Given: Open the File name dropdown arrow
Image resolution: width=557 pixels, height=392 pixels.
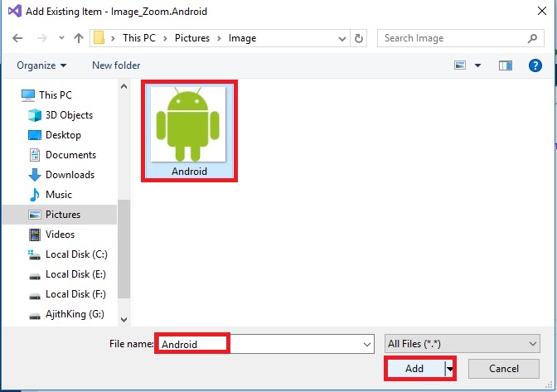Looking at the screenshot, I should [367, 344].
